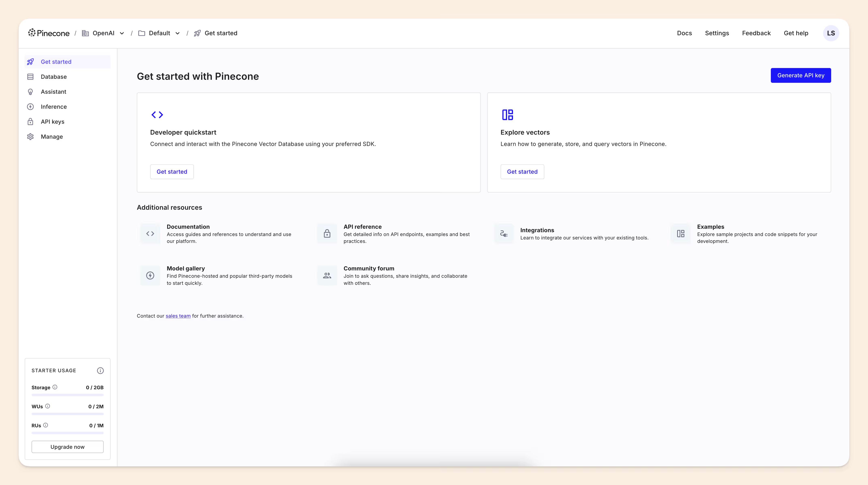
Task: Click the Default project folder icon
Action: [x=141, y=33]
